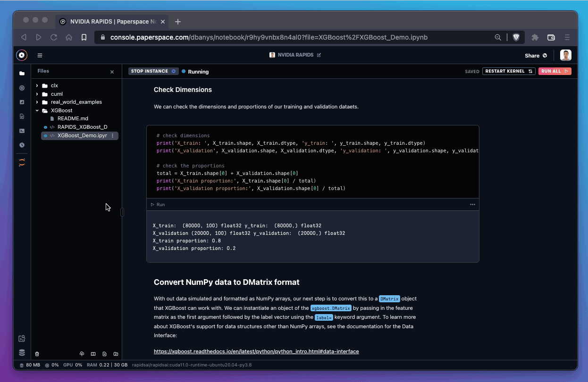This screenshot has height=382, width=588.
Task: Click inside the check dimensions code editor
Action: tap(312, 162)
